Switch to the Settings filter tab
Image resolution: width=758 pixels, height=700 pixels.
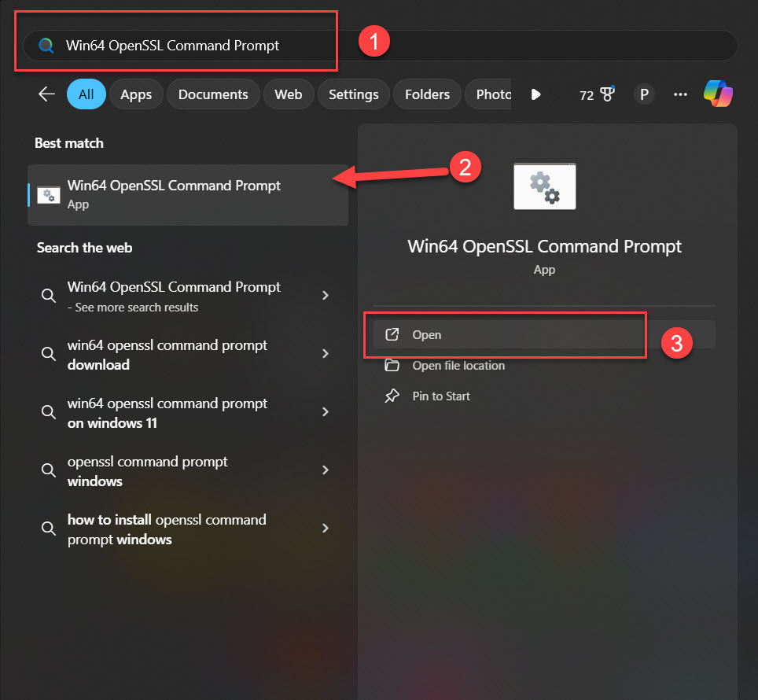click(354, 94)
